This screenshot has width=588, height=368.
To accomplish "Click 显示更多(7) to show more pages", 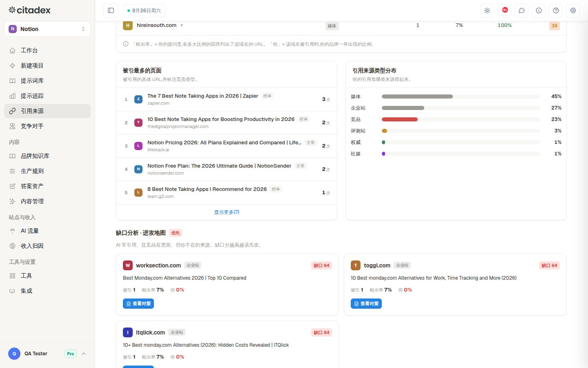I will (x=227, y=212).
